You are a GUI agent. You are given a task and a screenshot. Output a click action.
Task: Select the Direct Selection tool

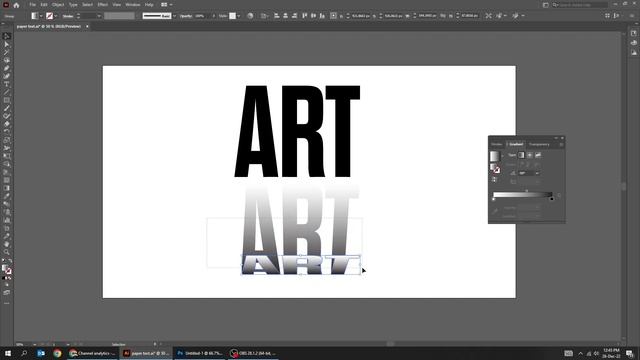[x=7, y=44]
